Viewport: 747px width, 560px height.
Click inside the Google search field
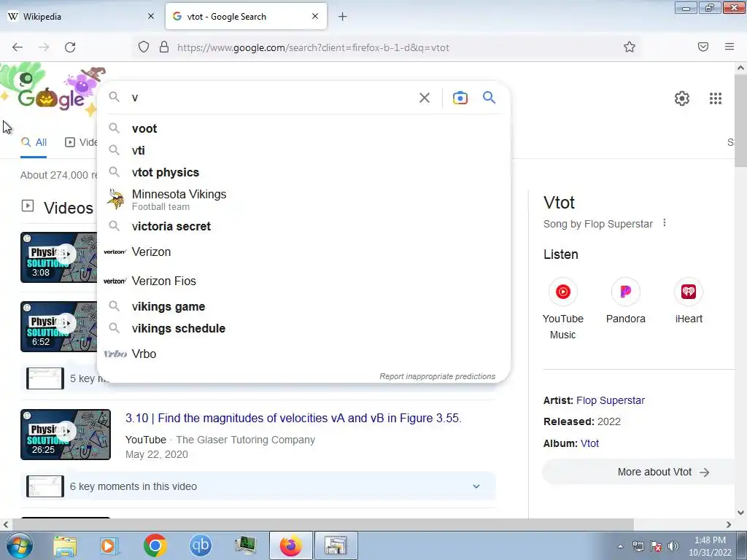(271, 98)
